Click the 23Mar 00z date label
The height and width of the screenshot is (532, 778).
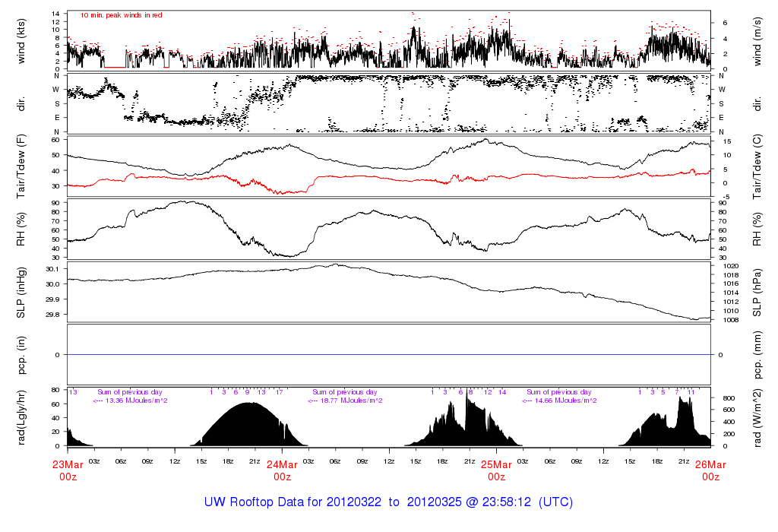click(68, 470)
